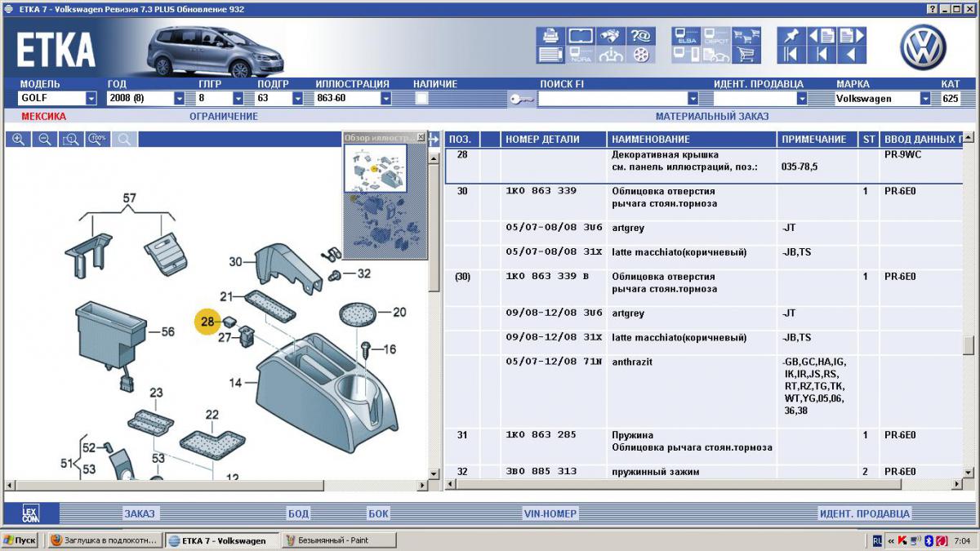Toggle the НАЛИЧИЕ checkbox
The height and width of the screenshot is (551, 980).
tap(421, 98)
